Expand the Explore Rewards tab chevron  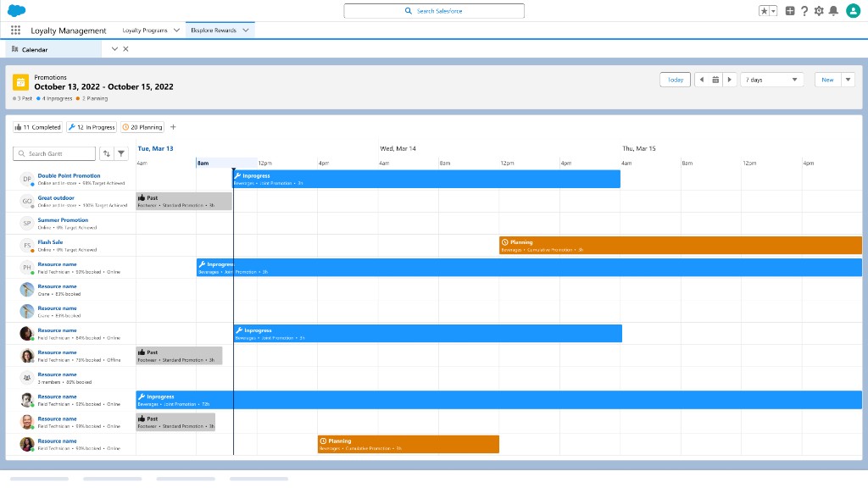pyautogui.click(x=246, y=30)
